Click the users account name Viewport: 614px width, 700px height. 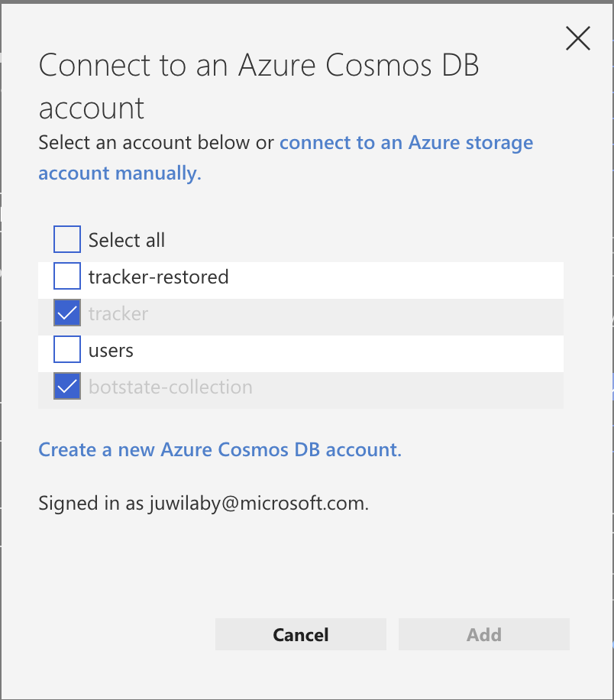[111, 351]
